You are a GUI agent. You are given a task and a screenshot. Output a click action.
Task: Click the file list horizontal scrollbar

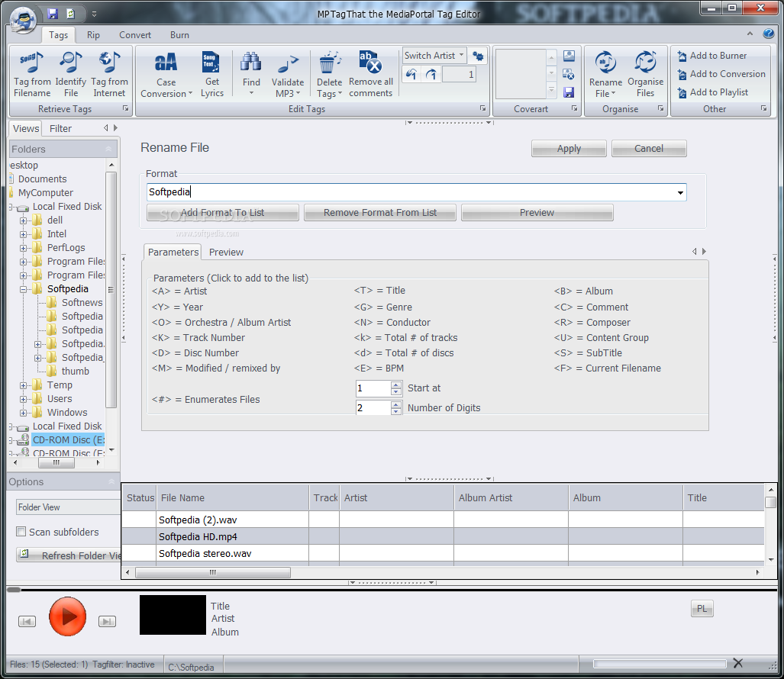[213, 572]
